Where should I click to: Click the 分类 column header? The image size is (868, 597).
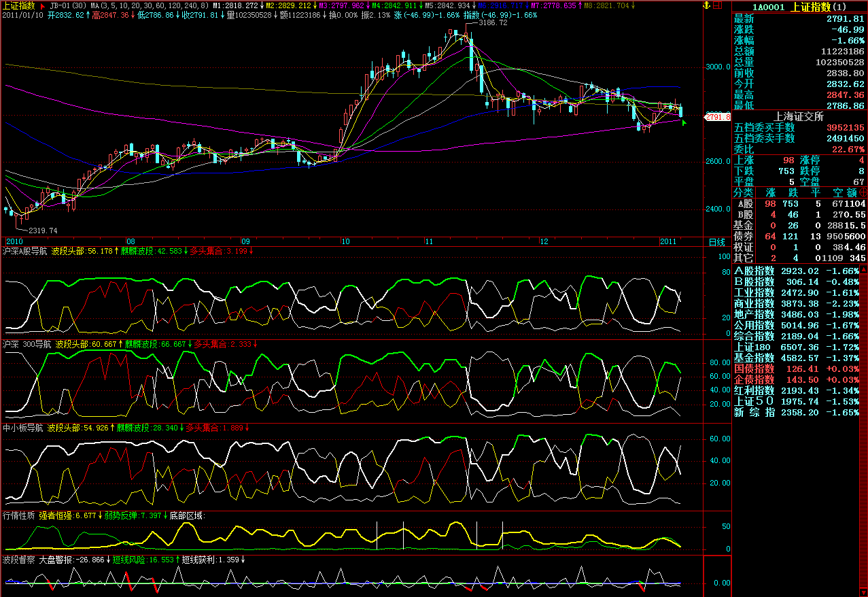click(x=744, y=192)
